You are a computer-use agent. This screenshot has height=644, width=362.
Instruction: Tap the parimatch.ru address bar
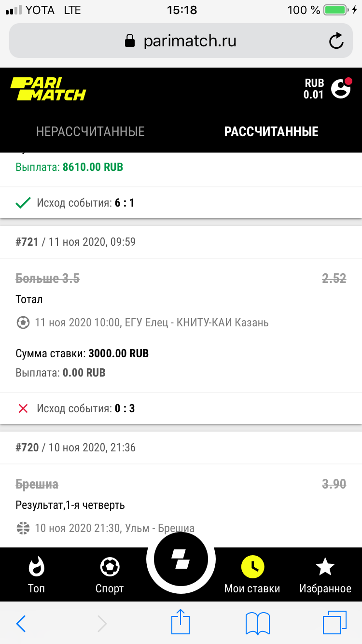point(181,41)
